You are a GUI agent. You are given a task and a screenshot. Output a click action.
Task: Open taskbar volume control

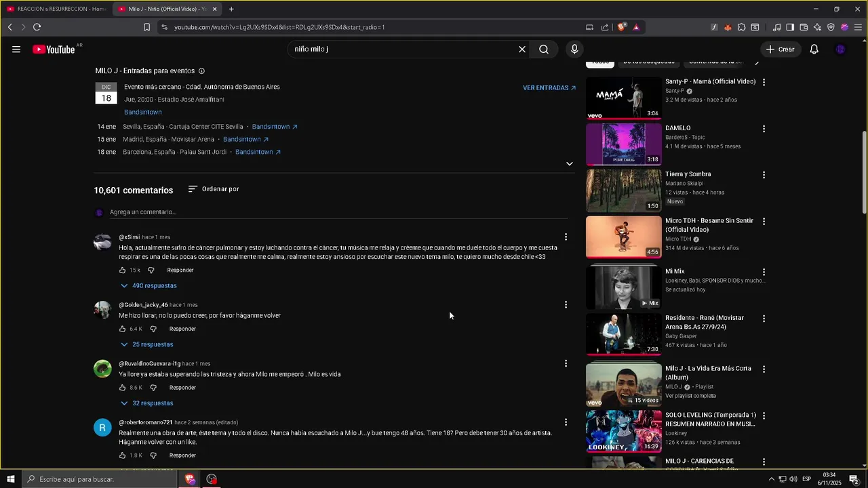click(x=793, y=479)
